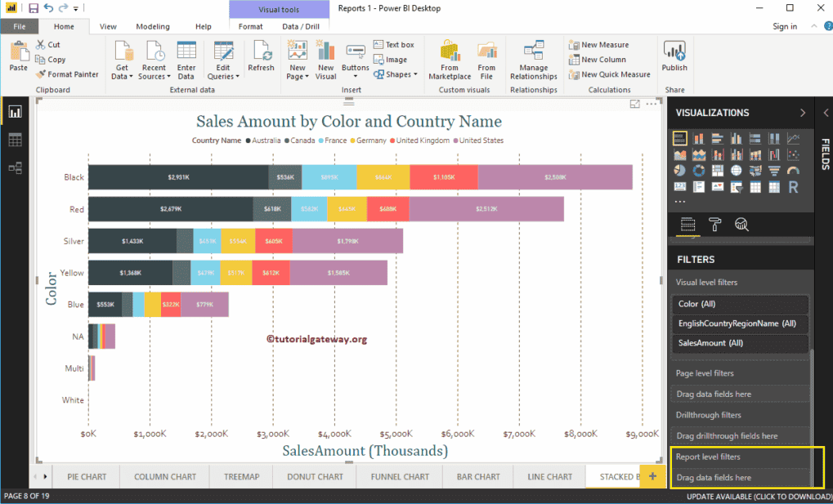
Task: Select the Funnel chart visualization icon
Action: 774,170
